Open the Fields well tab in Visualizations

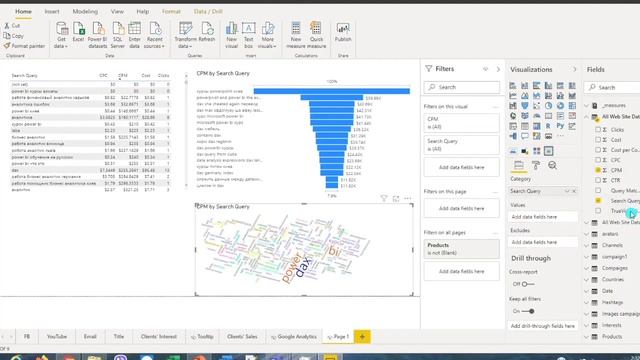point(519,165)
